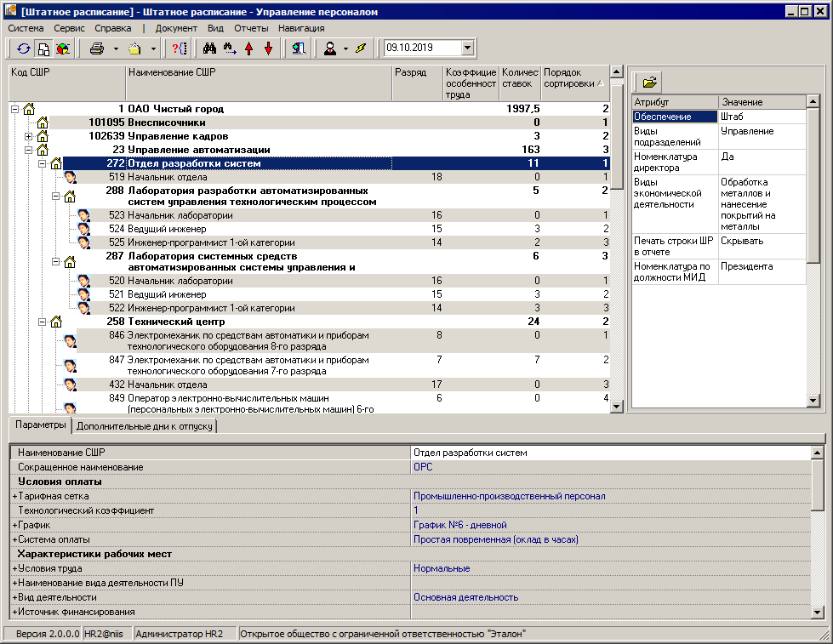Click the colored pie chart icon
The height and width of the screenshot is (644, 833).
(x=63, y=48)
